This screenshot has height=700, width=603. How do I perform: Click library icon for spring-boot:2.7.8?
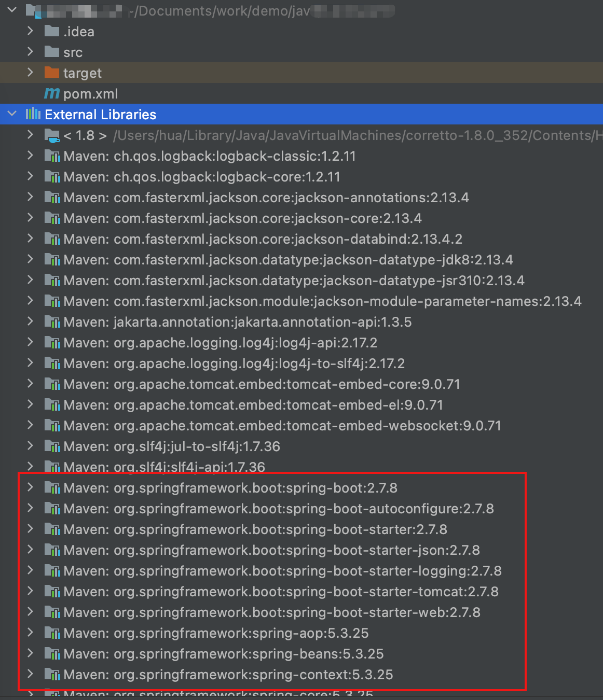(52, 488)
